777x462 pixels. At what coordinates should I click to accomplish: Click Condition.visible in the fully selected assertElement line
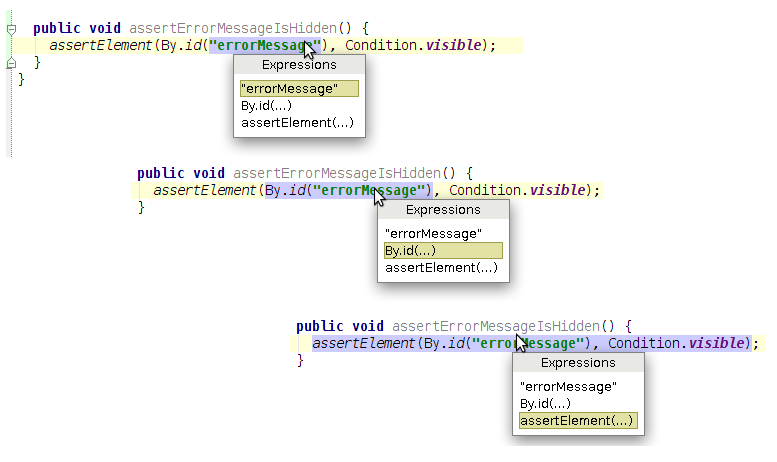pos(676,343)
